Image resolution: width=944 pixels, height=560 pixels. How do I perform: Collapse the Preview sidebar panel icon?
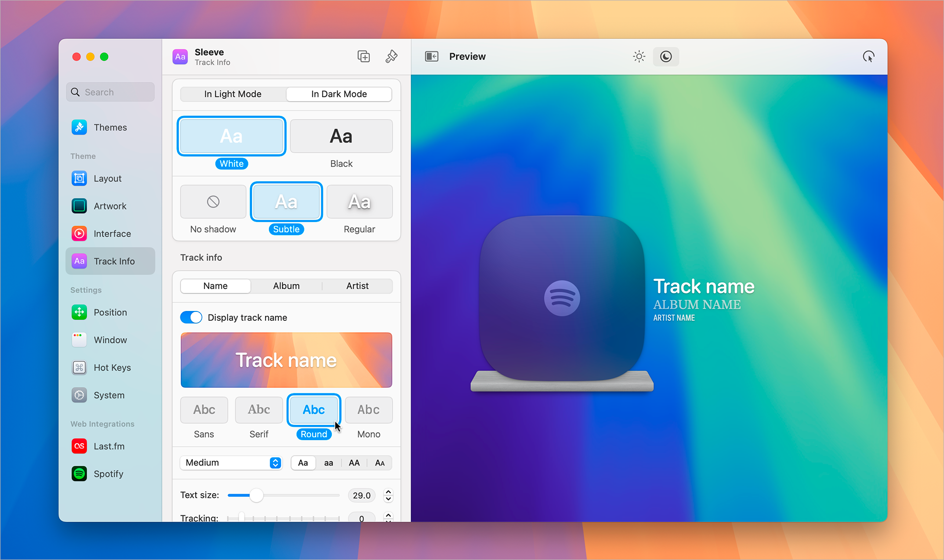[x=432, y=56]
